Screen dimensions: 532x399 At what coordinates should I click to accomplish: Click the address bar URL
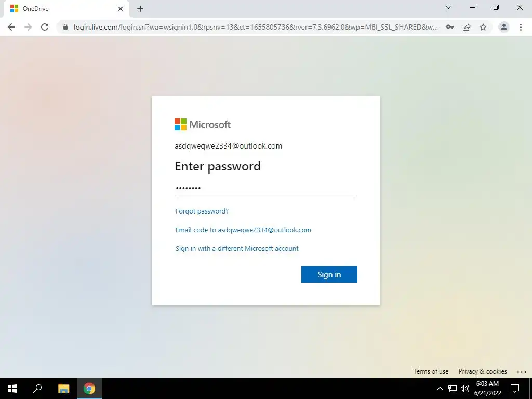coord(256,27)
